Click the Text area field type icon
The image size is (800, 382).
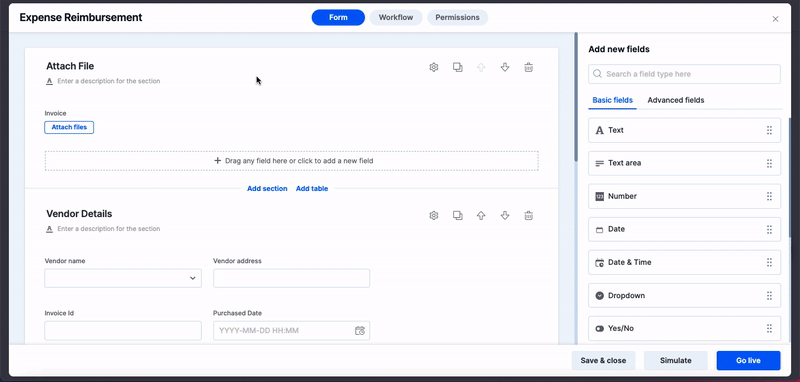(x=599, y=163)
